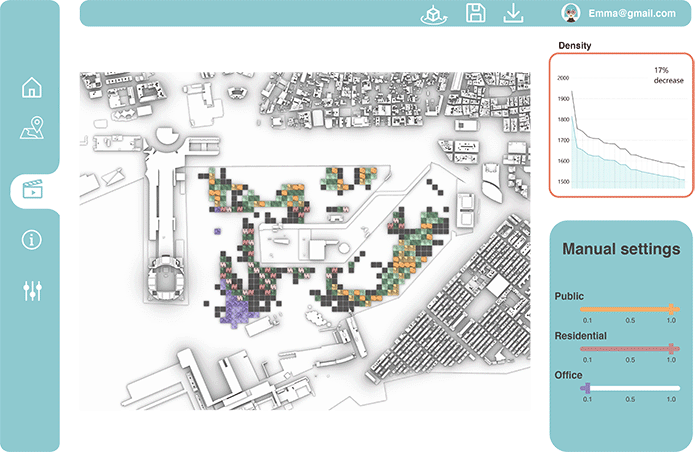Click the Public slider handle

pos(672,310)
